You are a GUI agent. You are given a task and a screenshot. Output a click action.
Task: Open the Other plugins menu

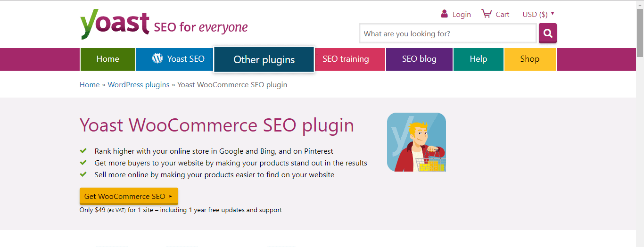coord(264,59)
